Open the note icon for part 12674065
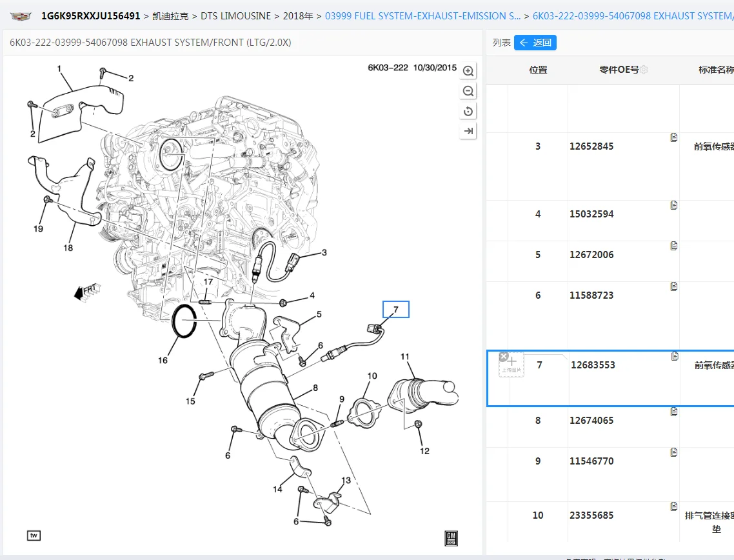Image resolution: width=734 pixels, height=560 pixels. 673,412
